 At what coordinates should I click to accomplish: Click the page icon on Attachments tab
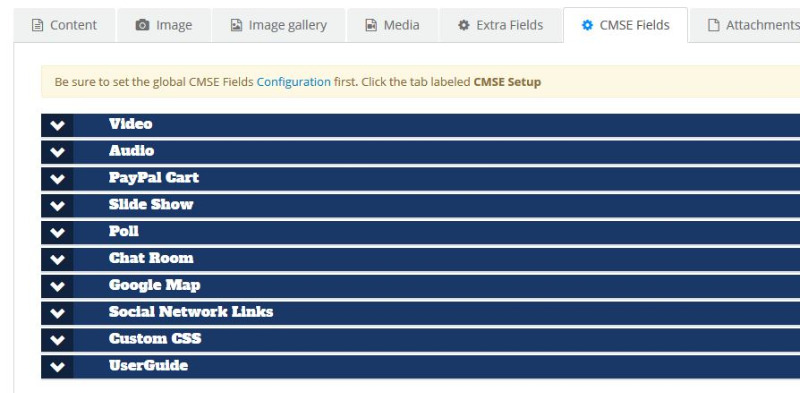click(x=713, y=25)
